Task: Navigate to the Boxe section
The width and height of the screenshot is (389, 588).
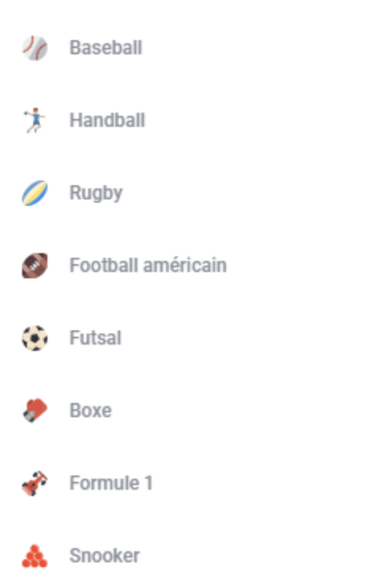Action: click(194, 411)
